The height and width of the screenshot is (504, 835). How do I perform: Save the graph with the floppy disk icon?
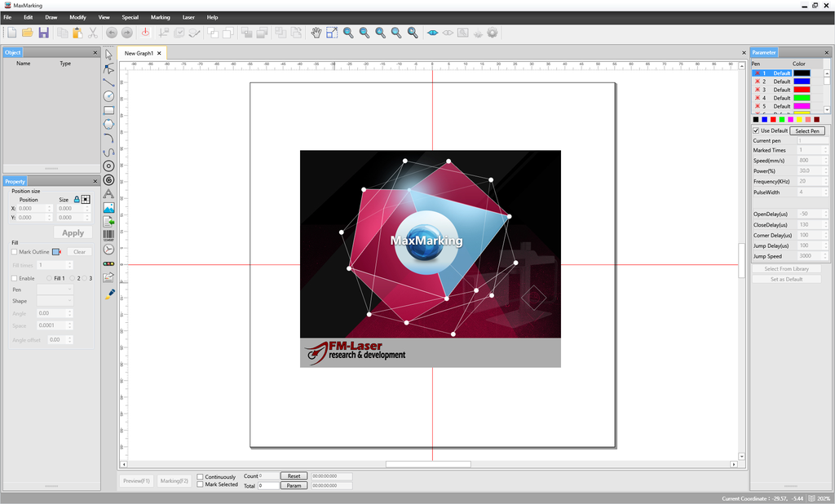click(x=44, y=33)
